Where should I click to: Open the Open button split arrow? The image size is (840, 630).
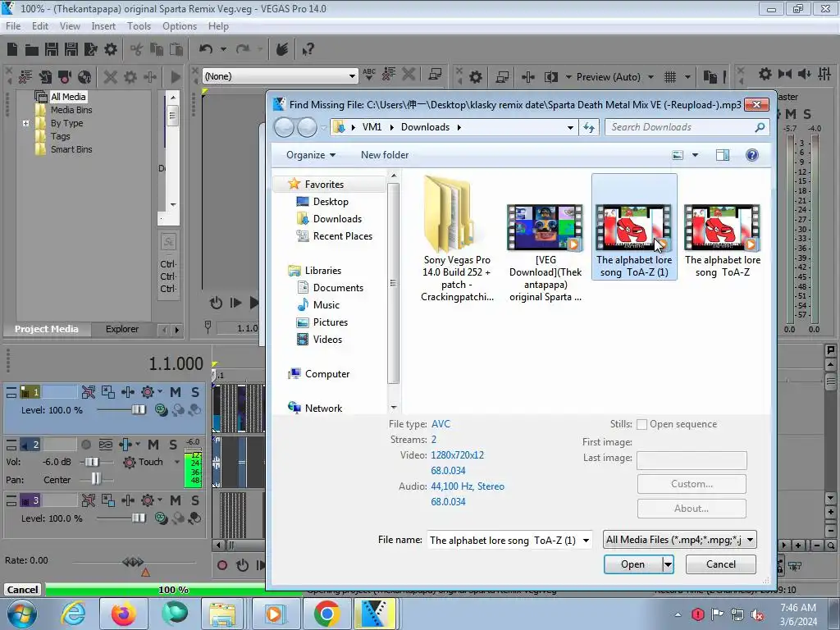coord(668,564)
